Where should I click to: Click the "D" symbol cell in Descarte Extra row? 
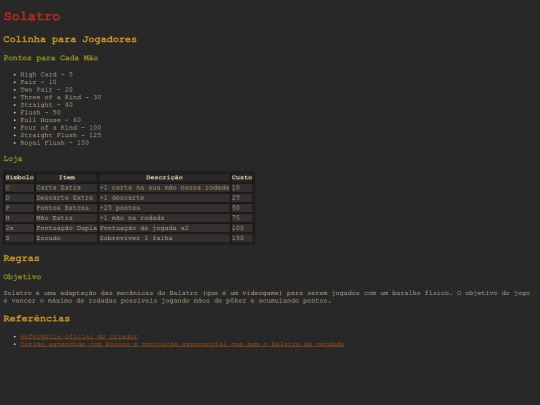20,198
